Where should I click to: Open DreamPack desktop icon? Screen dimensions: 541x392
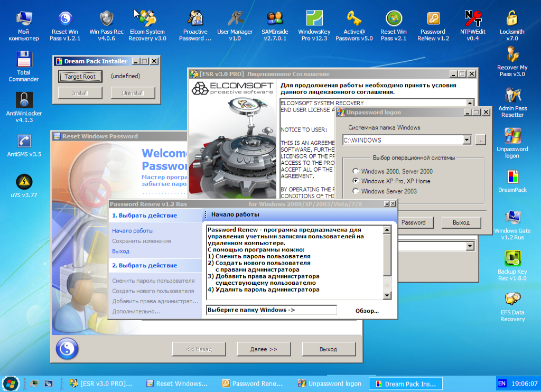click(512, 181)
